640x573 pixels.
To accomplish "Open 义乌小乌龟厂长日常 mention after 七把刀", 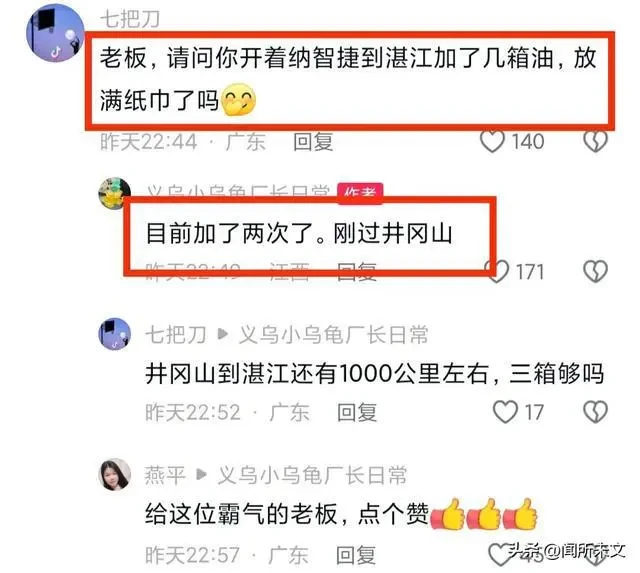I will click(x=333, y=335).
